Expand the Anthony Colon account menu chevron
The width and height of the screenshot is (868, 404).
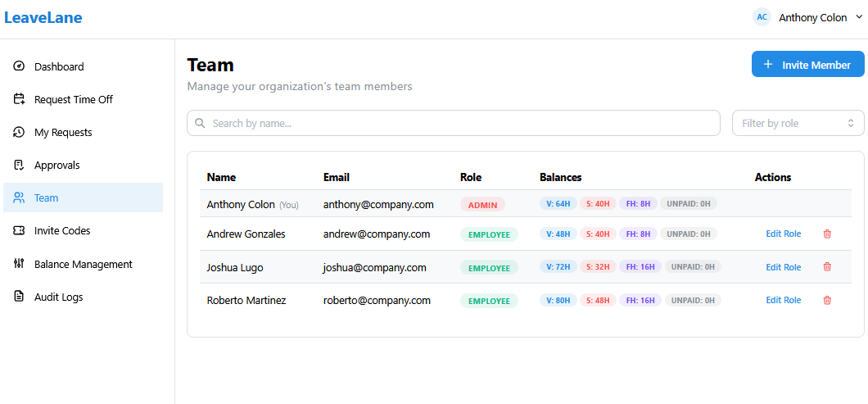pyautogui.click(x=859, y=17)
